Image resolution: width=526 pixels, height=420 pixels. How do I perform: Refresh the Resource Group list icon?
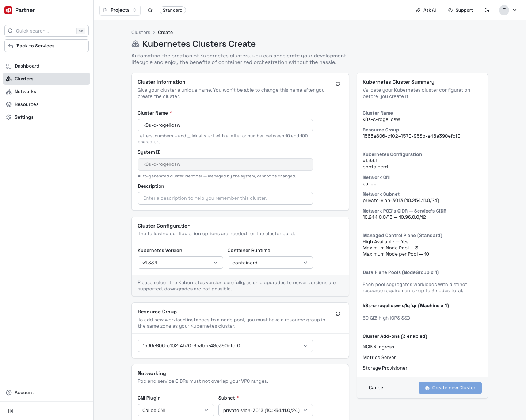click(338, 314)
